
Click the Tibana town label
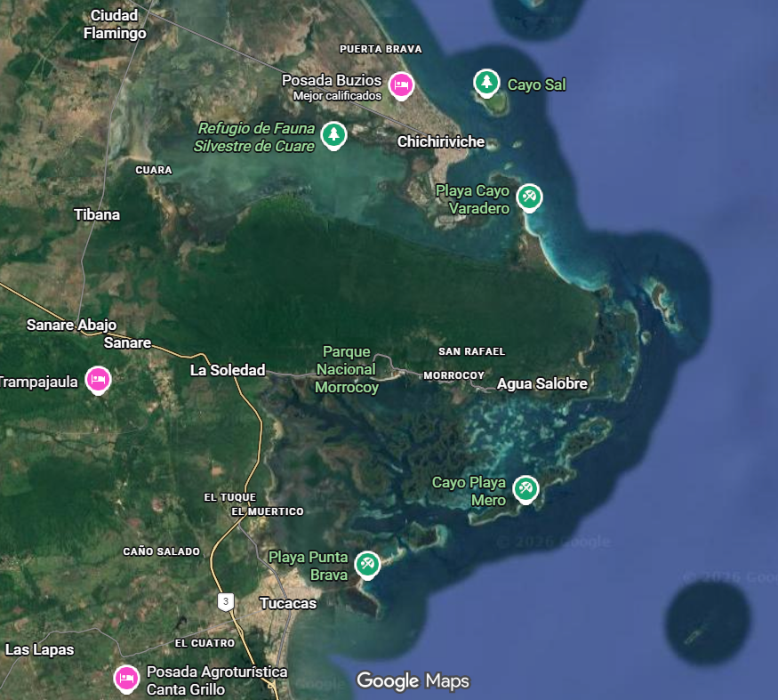click(x=97, y=214)
